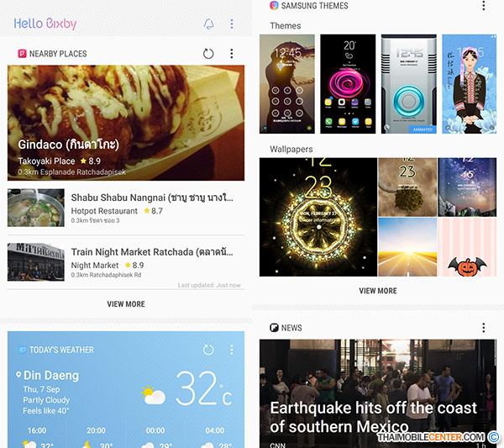Tap the Nearby Places app icon
This screenshot has width=504, height=448.
22,54
